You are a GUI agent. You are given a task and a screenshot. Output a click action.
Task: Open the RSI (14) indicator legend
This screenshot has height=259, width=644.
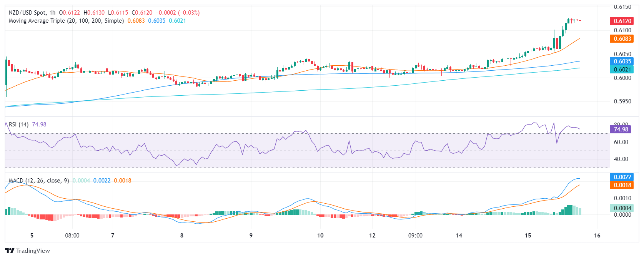(x=18, y=125)
